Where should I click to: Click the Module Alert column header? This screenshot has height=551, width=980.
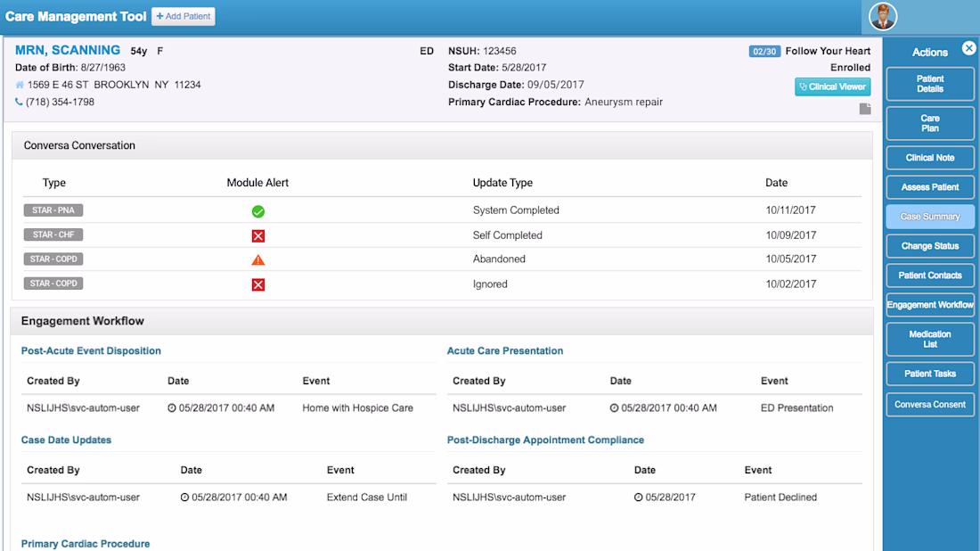[x=257, y=183]
